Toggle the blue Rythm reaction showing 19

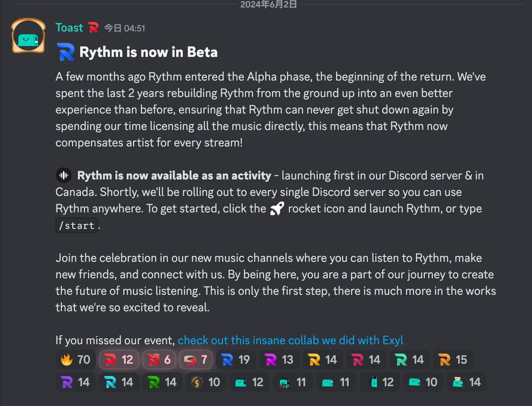[236, 359]
